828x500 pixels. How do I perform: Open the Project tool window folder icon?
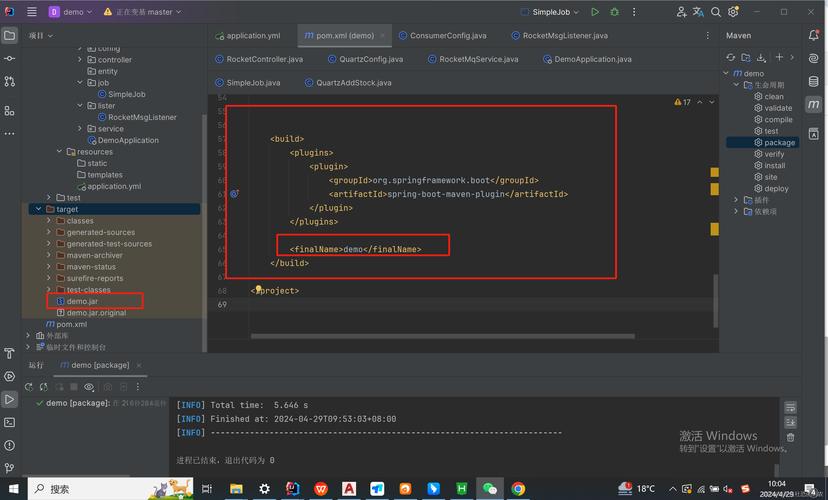pos(10,35)
